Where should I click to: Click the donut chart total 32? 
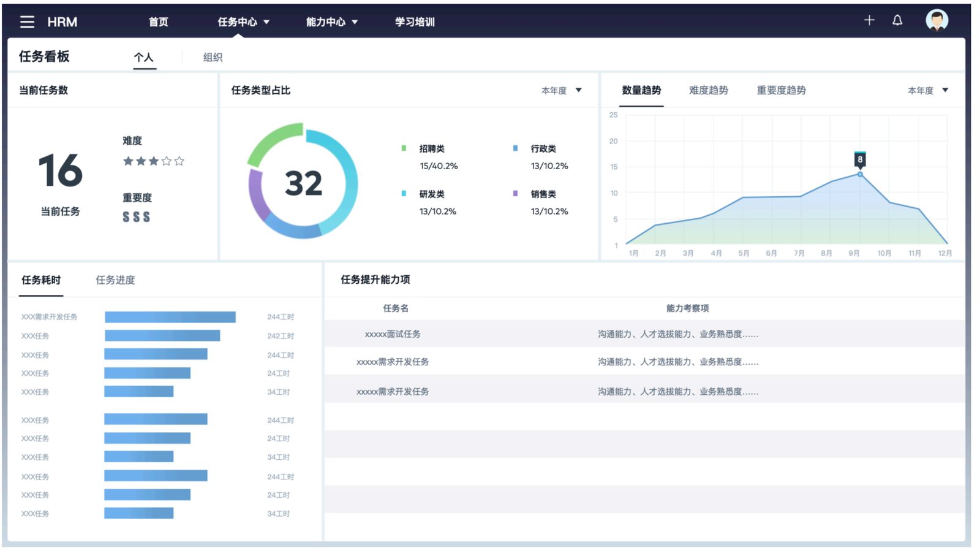tap(303, 183)
